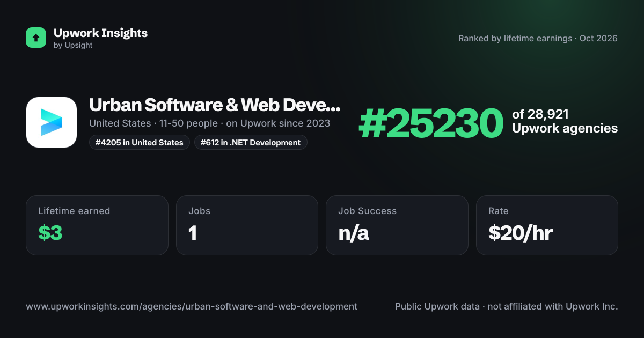Click the '#4205 in United States' badge

click(140, 142)
